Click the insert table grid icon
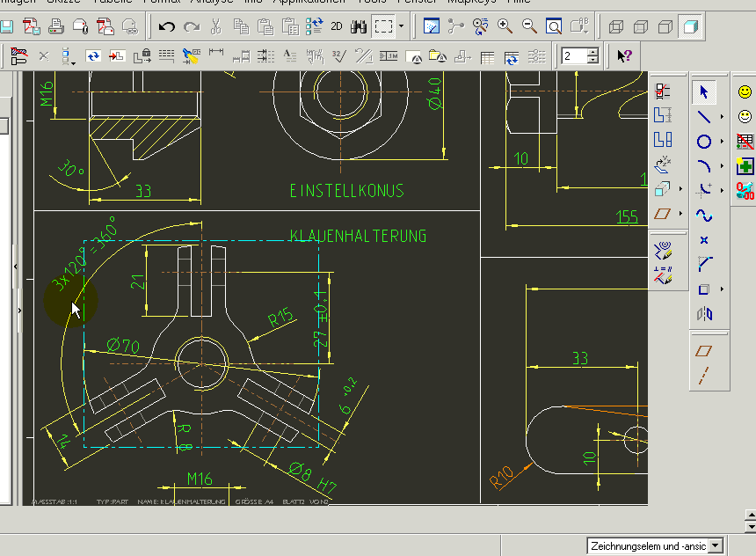This screenshot has height=556, width=756. pyautogui.click(x=488, y=57)
